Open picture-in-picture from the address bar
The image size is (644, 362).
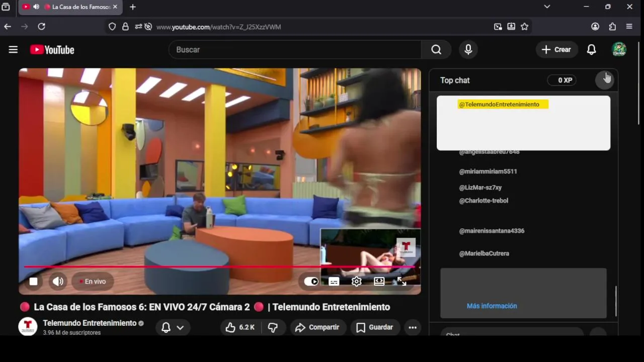point(498,27)
